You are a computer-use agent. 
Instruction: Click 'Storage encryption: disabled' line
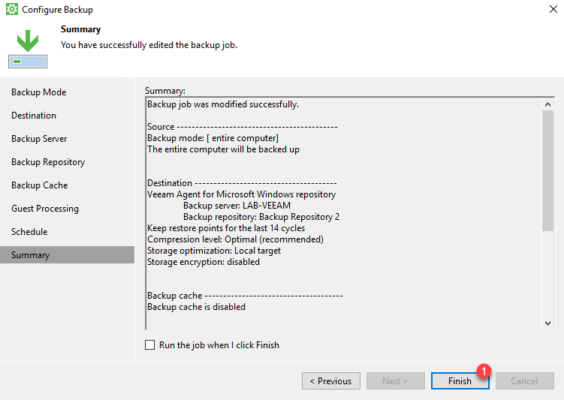tap(204, 262)
